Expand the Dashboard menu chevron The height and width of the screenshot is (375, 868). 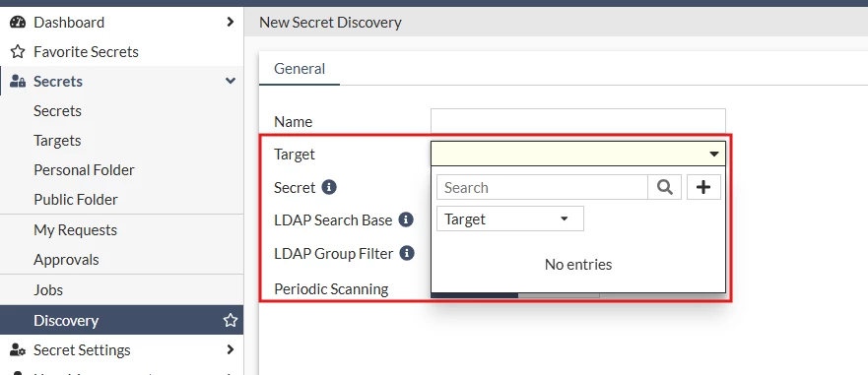click(231, 22)
